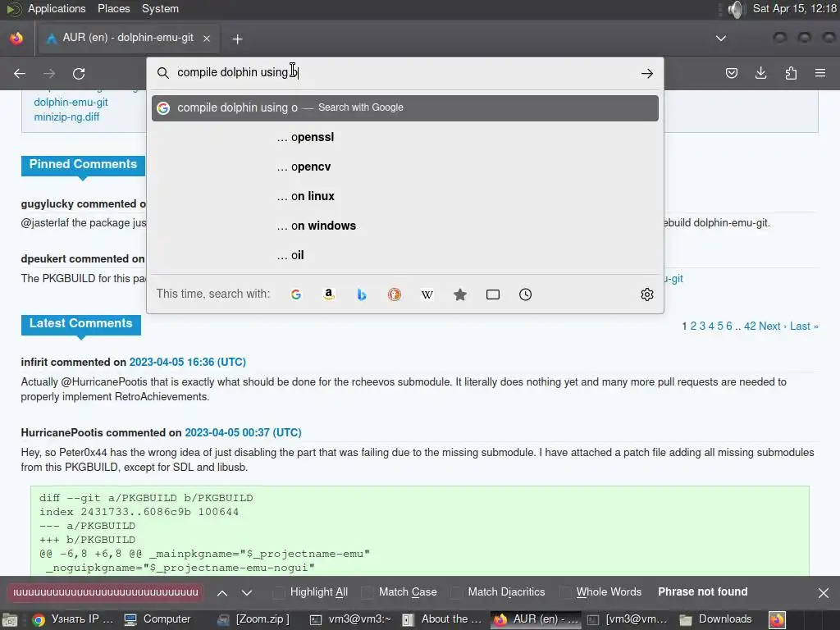The height and width of the screenshot is (630, 840).
Task: Close the find bar
Action: point(824,592)
